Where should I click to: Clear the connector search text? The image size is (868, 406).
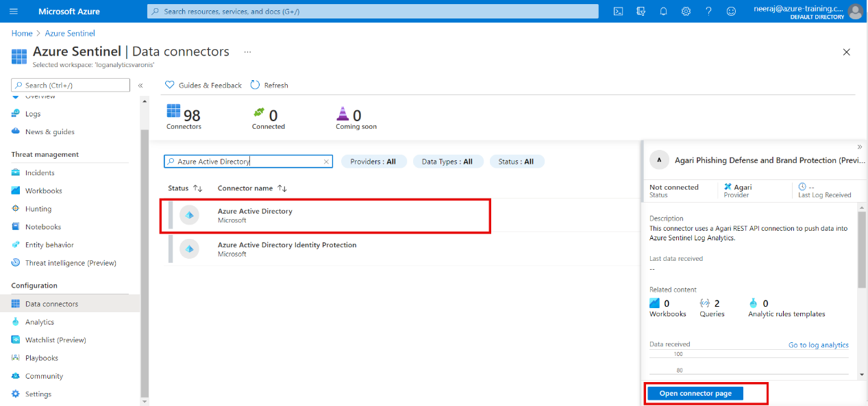[x=327, y=162]
